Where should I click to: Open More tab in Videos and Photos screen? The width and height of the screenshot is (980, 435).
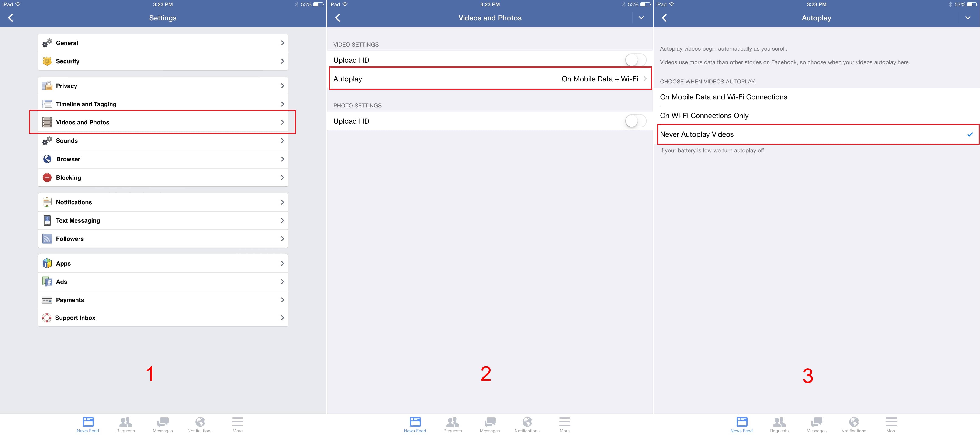pyautogui.click(x=565, y=424)
